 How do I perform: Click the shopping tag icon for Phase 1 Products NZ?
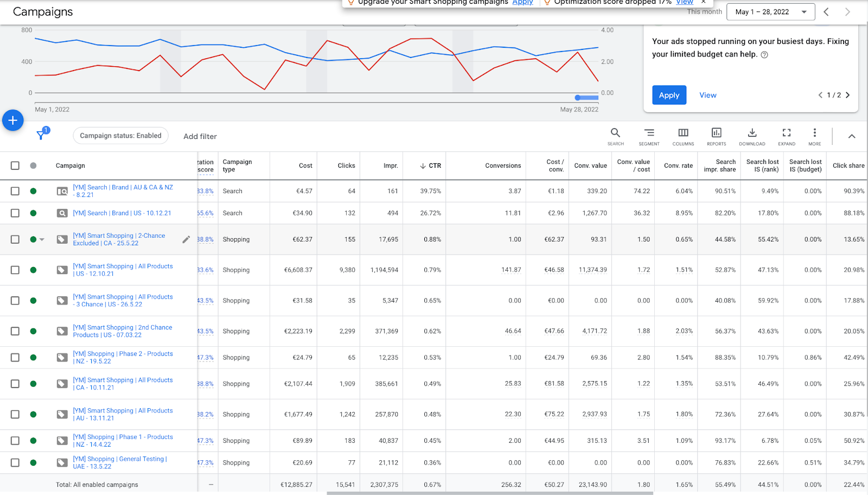tap(62, 441)
